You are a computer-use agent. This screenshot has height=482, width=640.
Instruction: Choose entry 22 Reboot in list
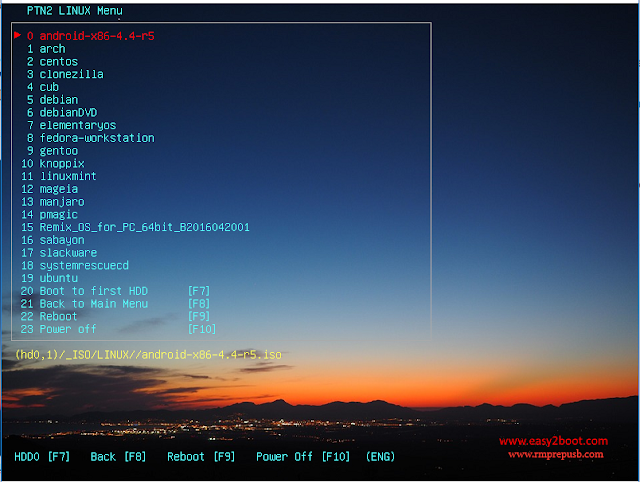116,316
